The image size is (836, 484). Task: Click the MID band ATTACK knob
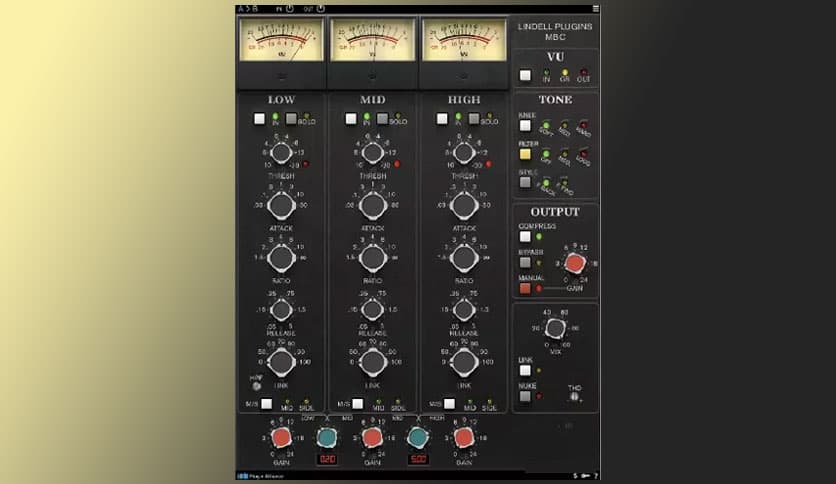tap(373, 206)
